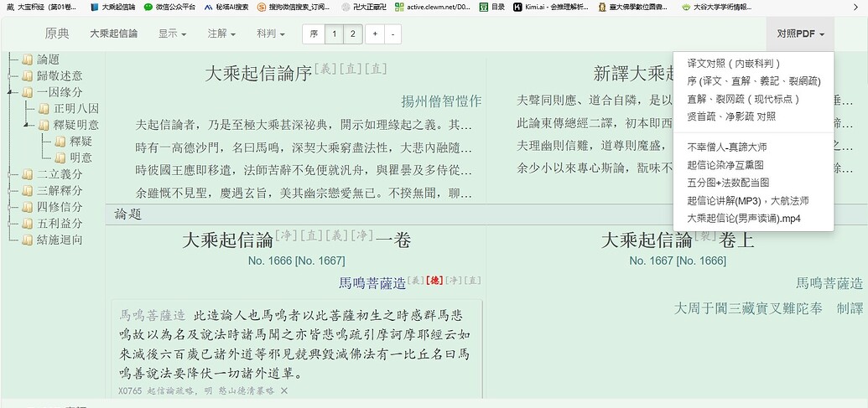Select 序 (译文、直解、義記、裂網疏) entry
The height and width of the screenshot is (408, 868).
tap(753, 81)
